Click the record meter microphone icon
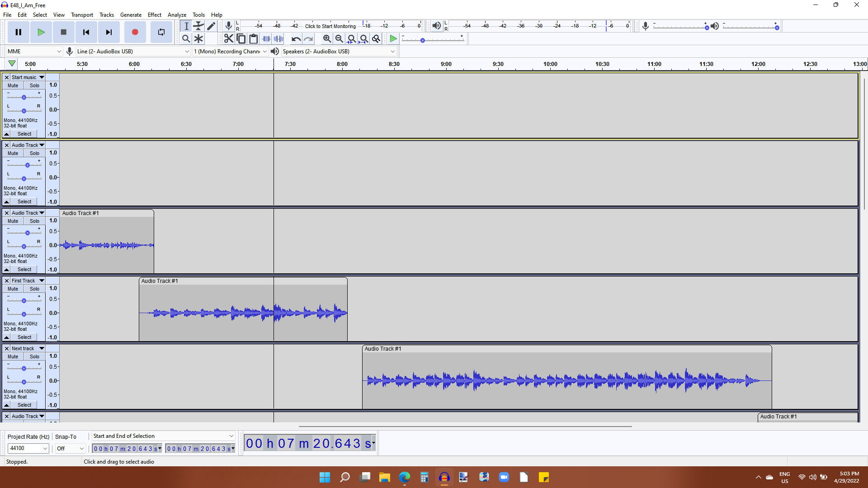Viewport: 868px width, 488px height. click(x=229, y=26)
